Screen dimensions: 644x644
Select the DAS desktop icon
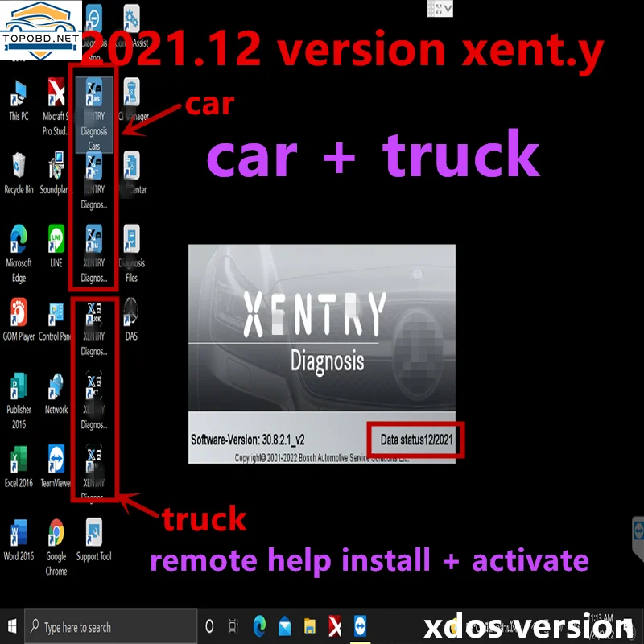click(x=131, y=320)
